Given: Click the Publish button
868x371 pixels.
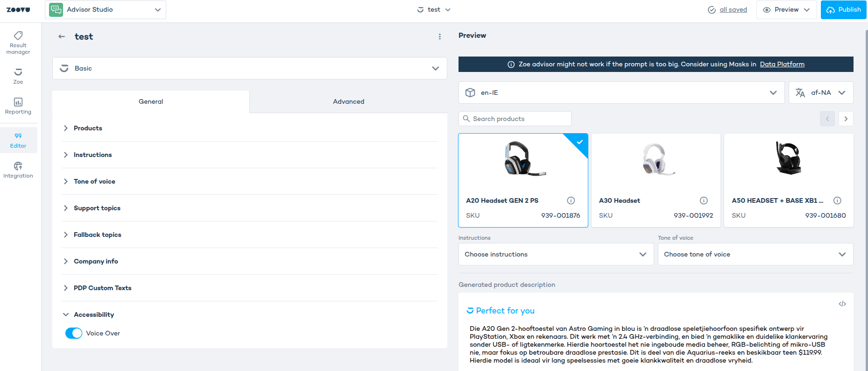Looking at the screenshot, I should point(843,10).
